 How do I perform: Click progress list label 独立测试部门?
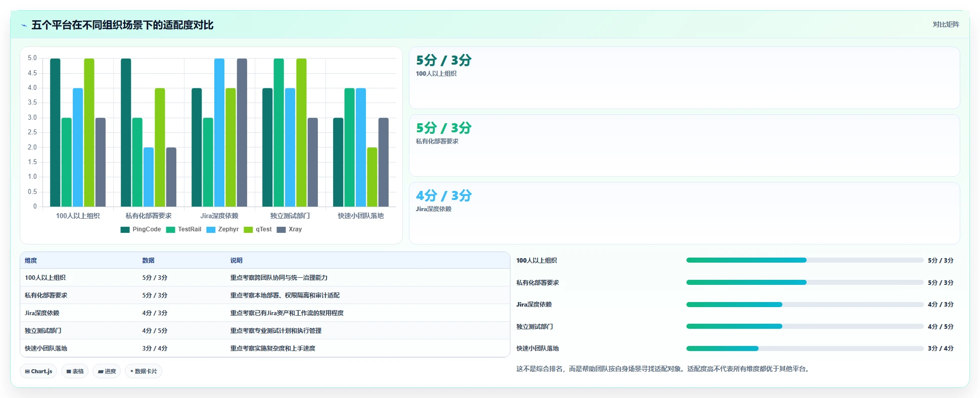(535, 327)
